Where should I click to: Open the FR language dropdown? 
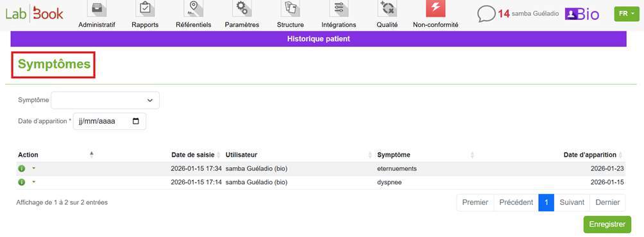[x=626, y=13]
